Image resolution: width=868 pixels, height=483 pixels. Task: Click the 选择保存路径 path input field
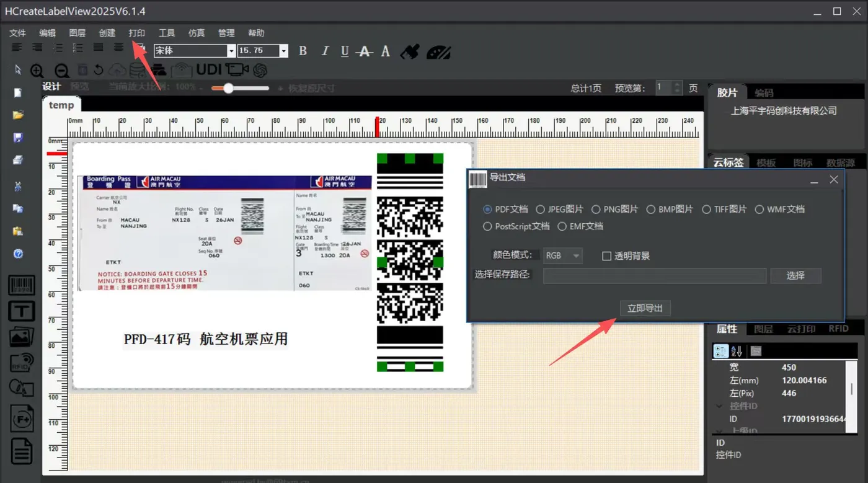(655, 276)
